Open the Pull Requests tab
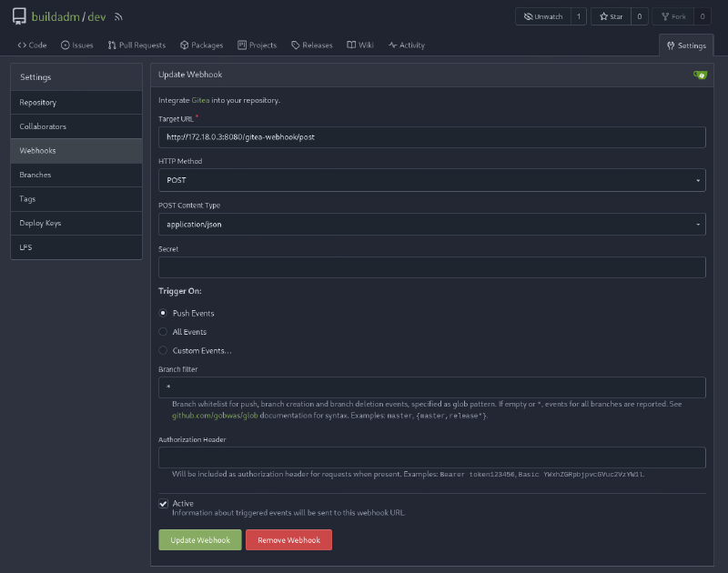Viewport: 728px width, 573px height. point(136,45)
